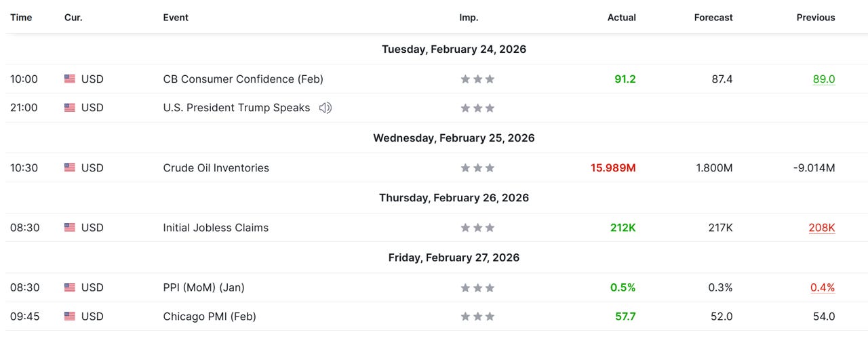Click importance stars for PPI (MoM) row

[477, 288]
